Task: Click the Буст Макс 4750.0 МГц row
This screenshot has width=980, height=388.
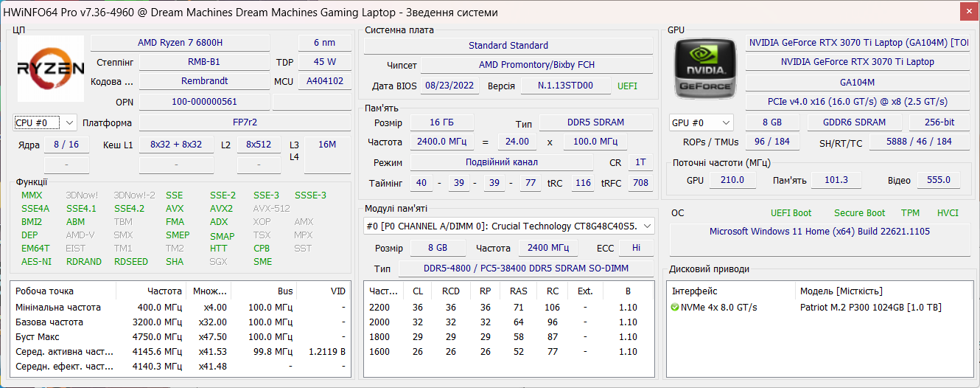Action: coord(181,337)
